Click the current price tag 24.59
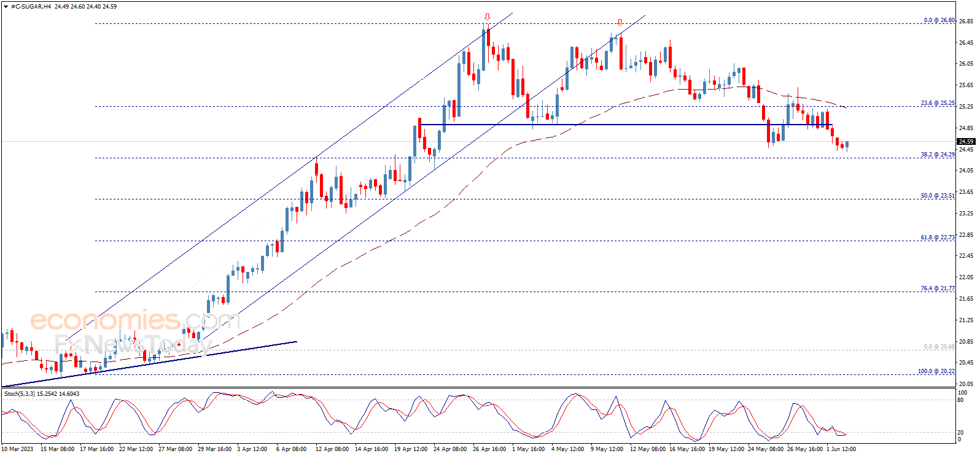 [966, 141]
